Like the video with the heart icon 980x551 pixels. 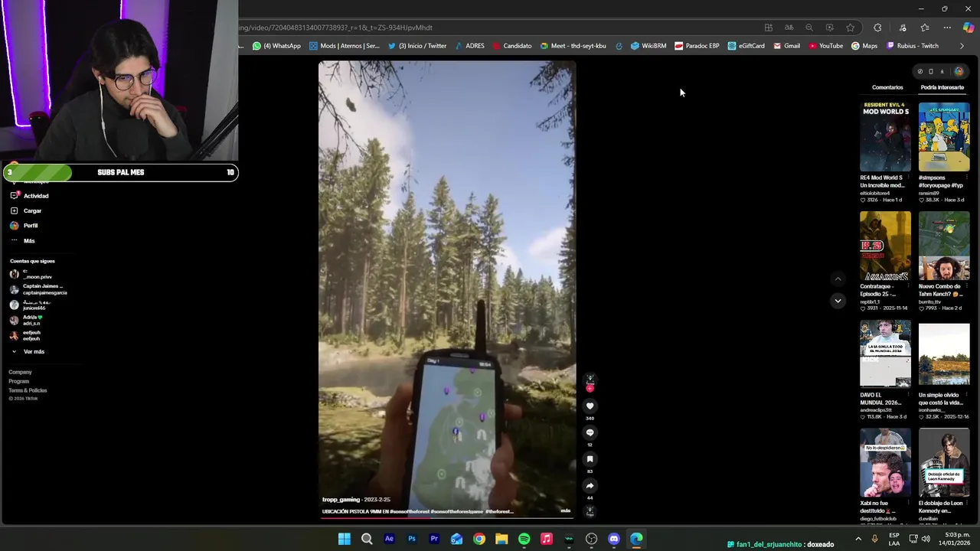590,406
